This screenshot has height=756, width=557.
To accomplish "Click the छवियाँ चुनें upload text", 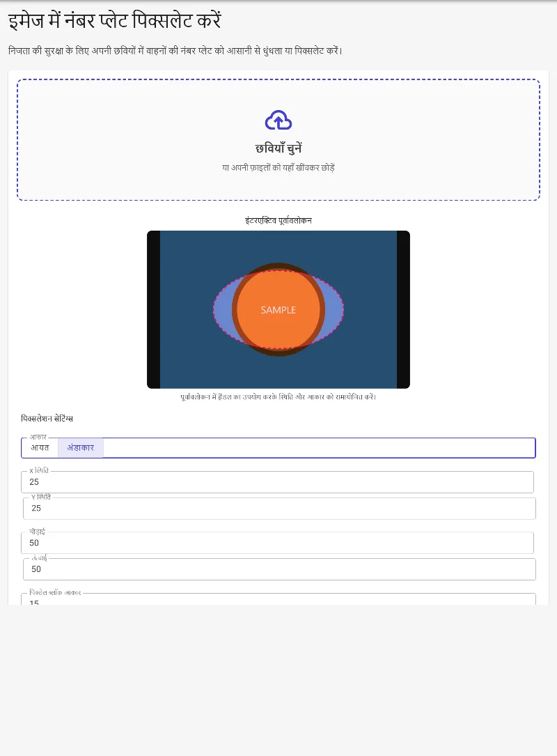I will point(278,148).
